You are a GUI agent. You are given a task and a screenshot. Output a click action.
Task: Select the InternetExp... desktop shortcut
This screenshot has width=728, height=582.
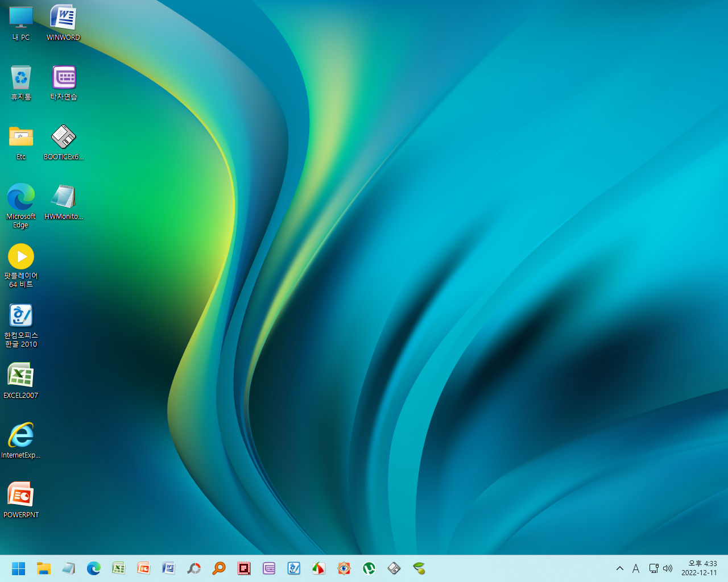pos(21,441)
